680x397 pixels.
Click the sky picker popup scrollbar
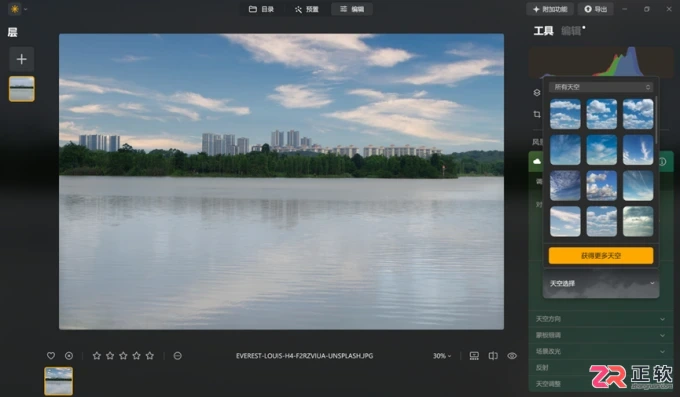656,120
